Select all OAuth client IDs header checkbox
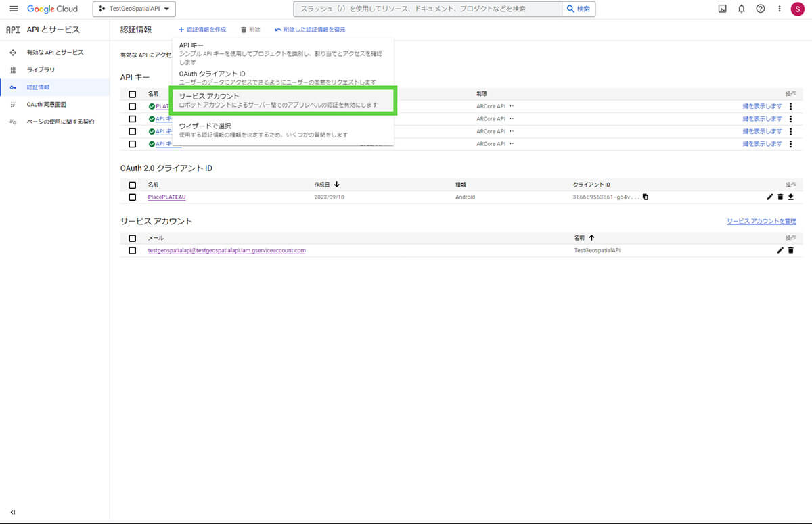Viewport: 812px width, 524px height. [x=133, y=185]
